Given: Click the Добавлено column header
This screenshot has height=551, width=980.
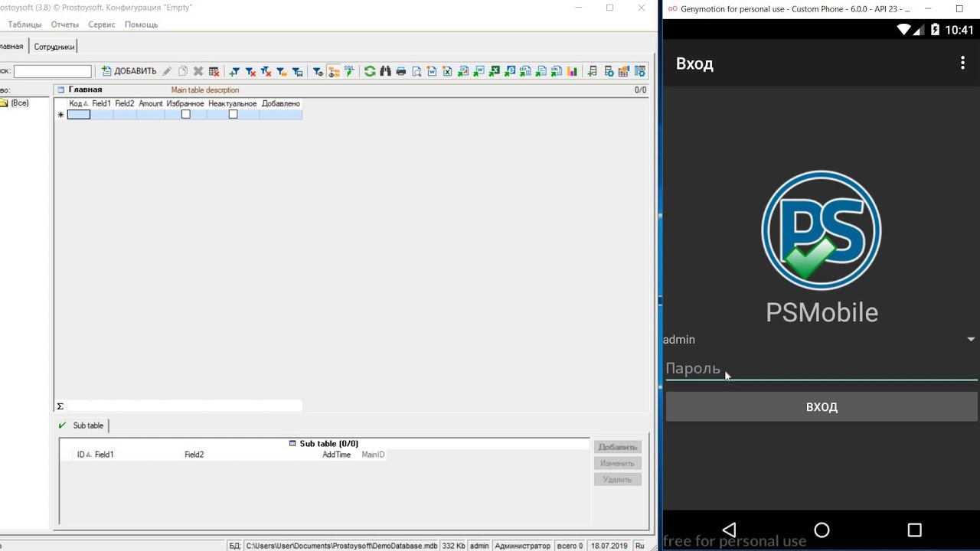Looking at the screenshot, I should coord(281,103).
